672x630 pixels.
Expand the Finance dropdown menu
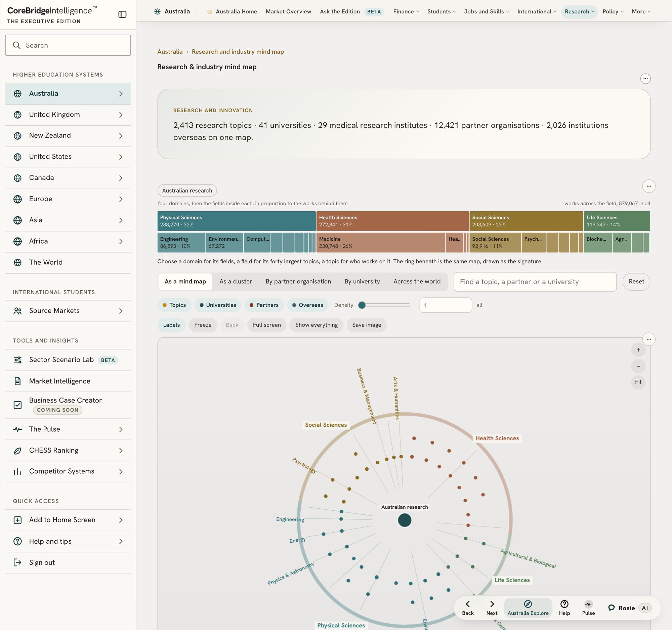point(406,12)
